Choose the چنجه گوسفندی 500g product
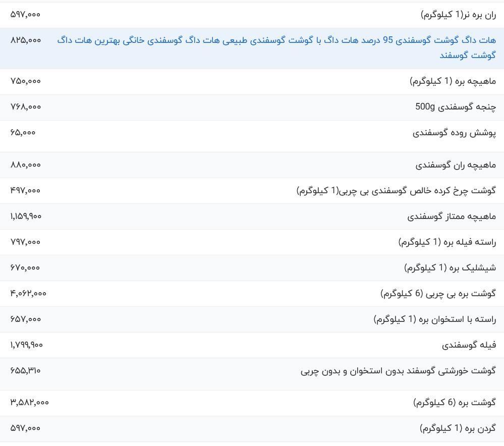This screenshot has height=446, width=504. [x=456, y=107]
